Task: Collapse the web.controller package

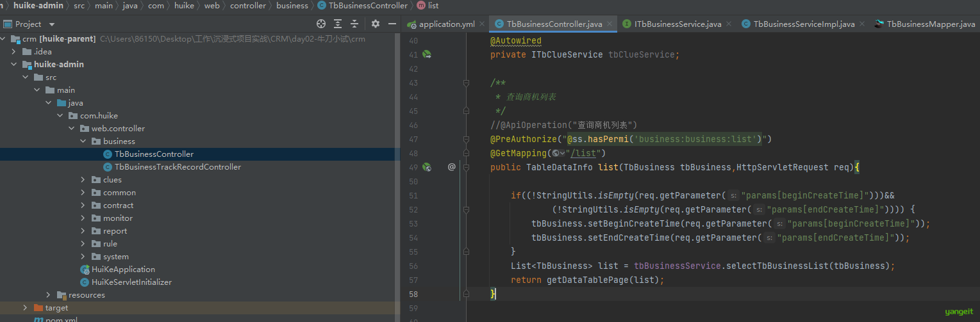Action: 72,129
